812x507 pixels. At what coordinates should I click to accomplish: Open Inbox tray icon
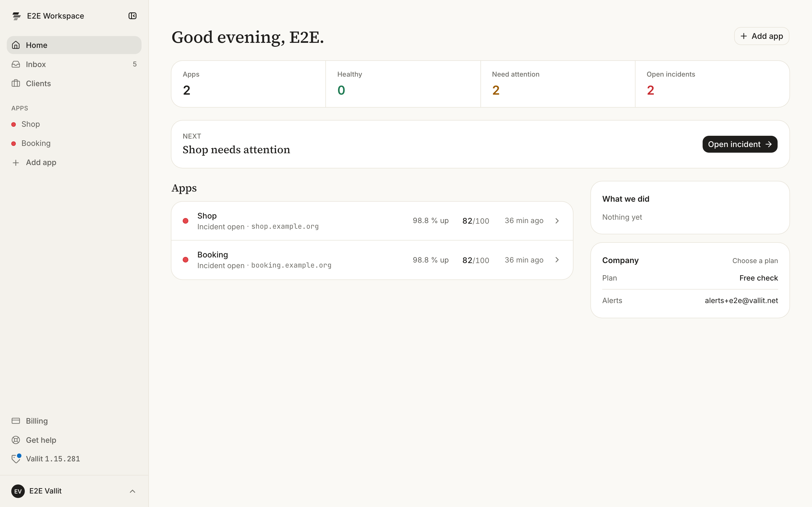16,64
